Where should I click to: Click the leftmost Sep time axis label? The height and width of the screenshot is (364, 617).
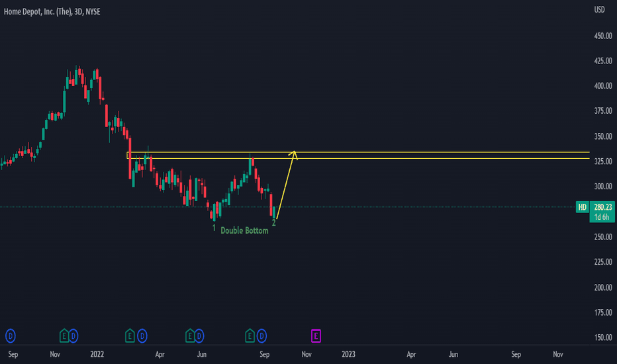[x=13, y=354]
